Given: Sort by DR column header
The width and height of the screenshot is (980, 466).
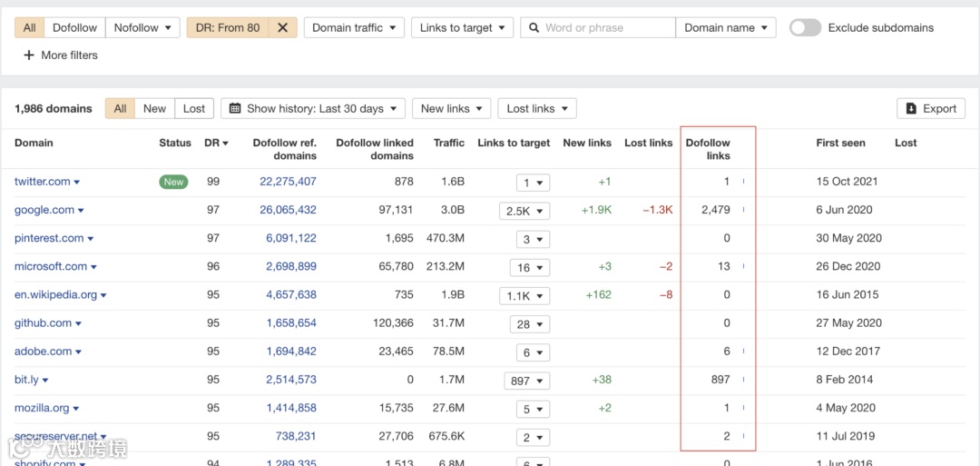Looking at the screenshot, I should (x=216, y=143).
